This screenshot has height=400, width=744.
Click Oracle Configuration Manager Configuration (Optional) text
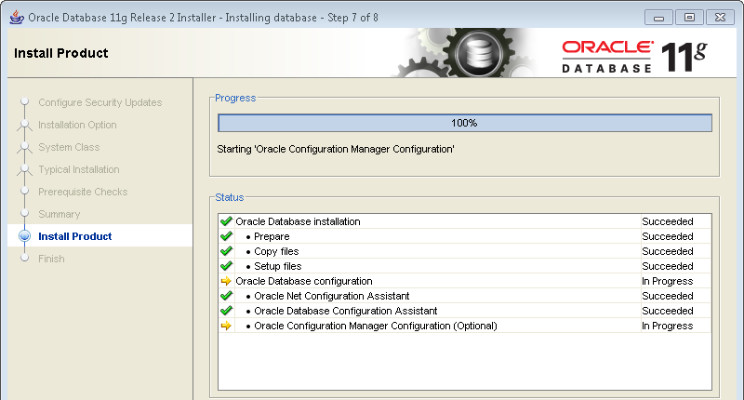(376, 326)
